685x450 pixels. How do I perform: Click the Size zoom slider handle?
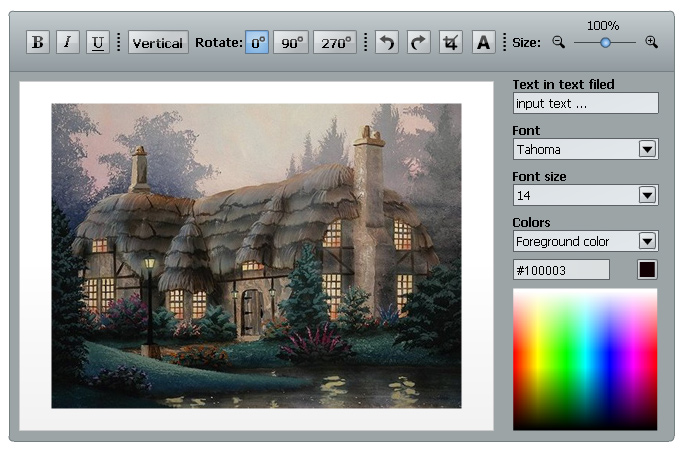point(605,42)
